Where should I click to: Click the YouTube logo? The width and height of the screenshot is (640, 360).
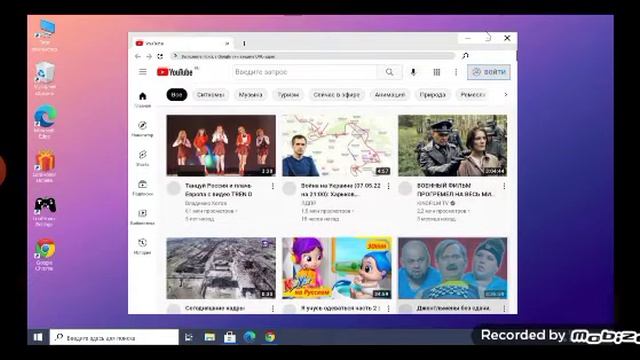(175, 72)
